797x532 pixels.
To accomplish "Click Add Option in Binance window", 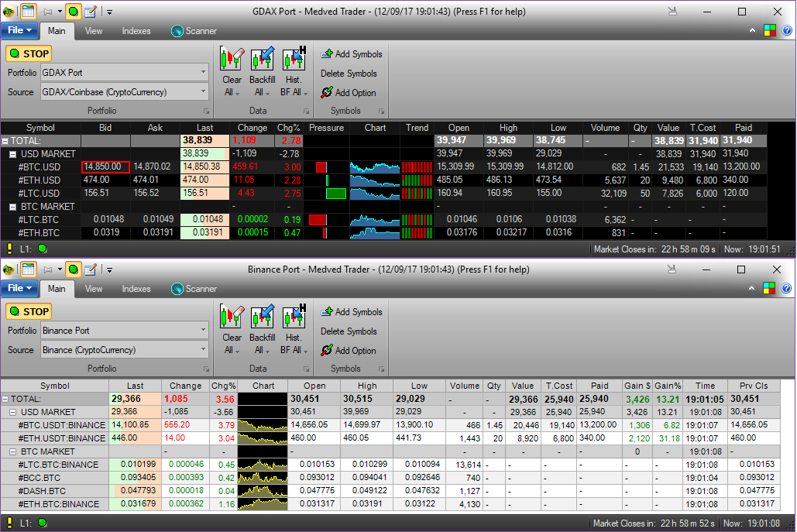I will pyautogui.click(x=349, y=350).
